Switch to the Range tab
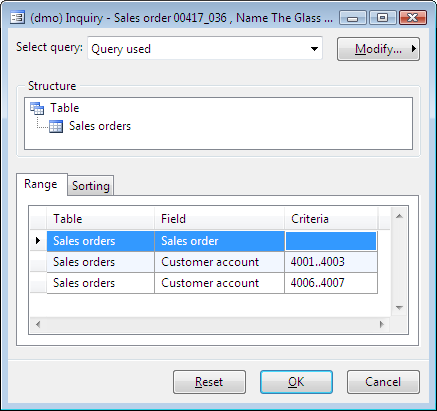 click(x=41, y=184)
